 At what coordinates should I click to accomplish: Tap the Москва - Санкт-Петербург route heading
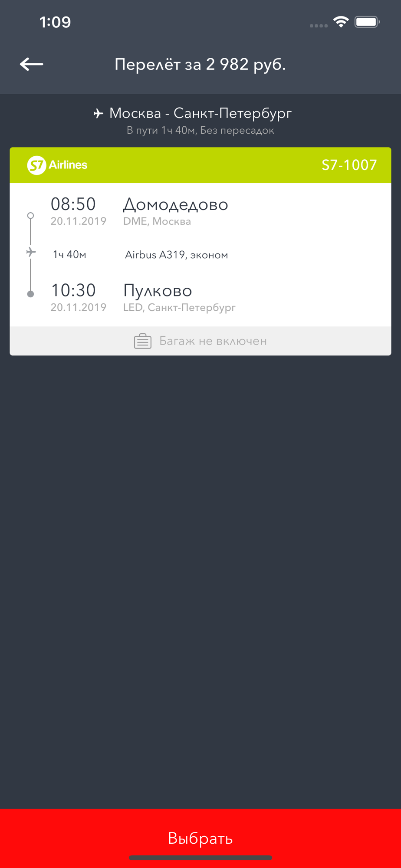(x=200, y=113)
